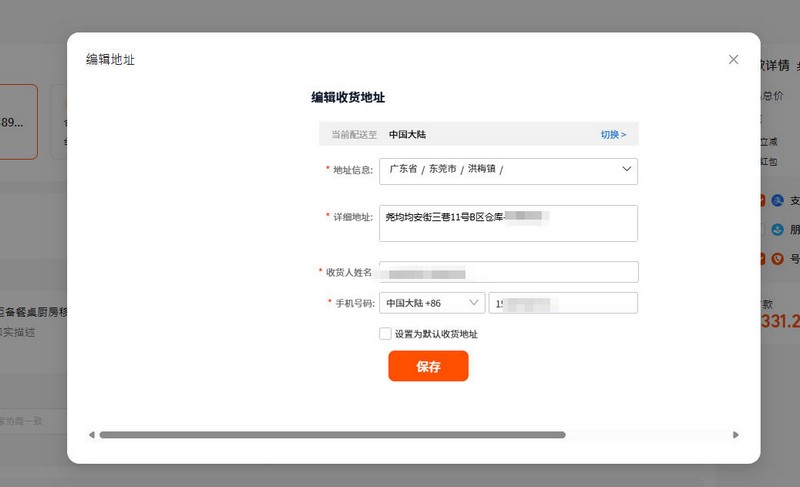Screen dimensions: 800x487
Task: Toggle the orange checkbox beside the Alipay icon
Action: pos(763,200)
